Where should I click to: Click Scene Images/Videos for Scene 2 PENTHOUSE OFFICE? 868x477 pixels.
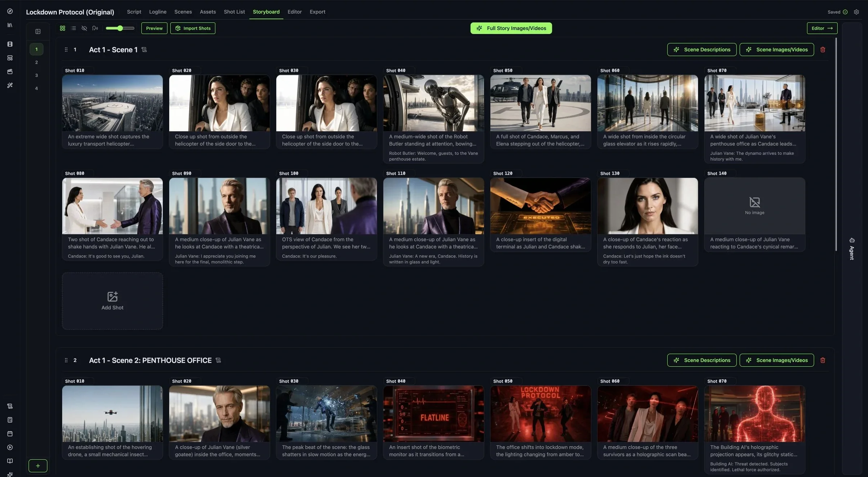point(776,360)
